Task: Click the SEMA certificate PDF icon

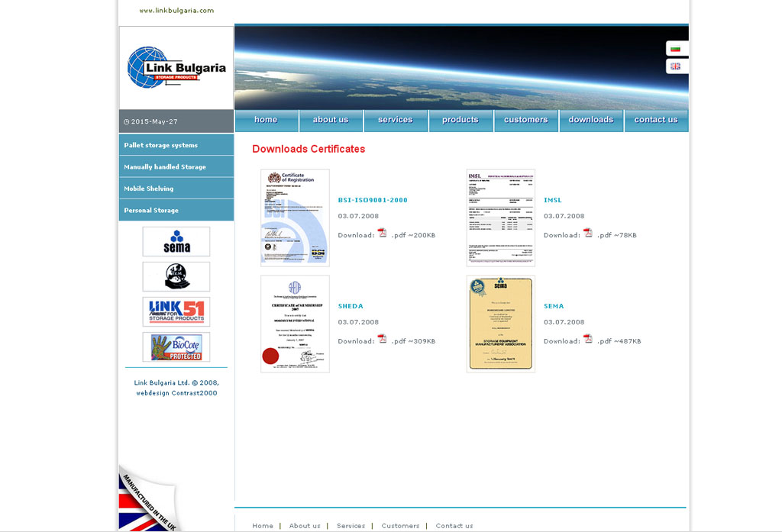Action: click(588, 340)
